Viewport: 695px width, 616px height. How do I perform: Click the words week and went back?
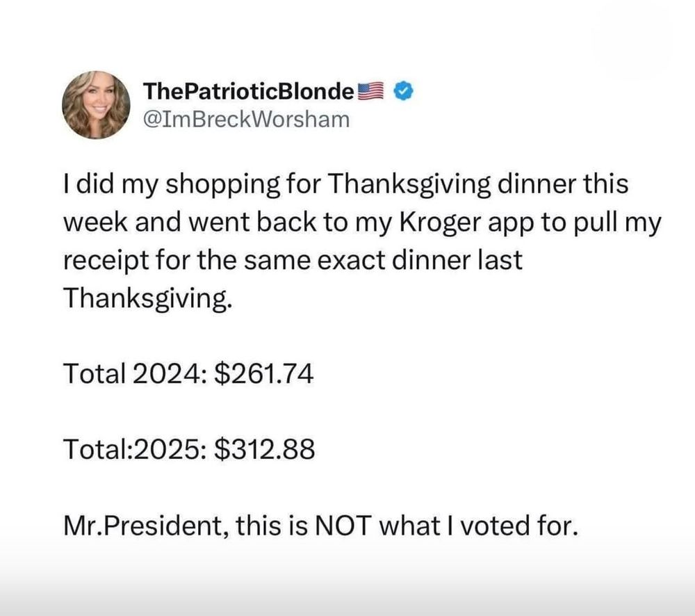[190, 222]
